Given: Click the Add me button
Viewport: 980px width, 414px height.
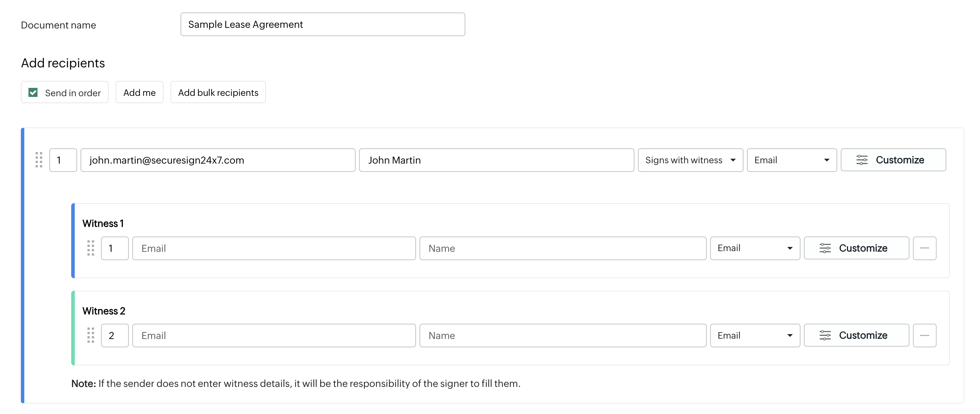Looking at the screenshot, I should (139, 92).
